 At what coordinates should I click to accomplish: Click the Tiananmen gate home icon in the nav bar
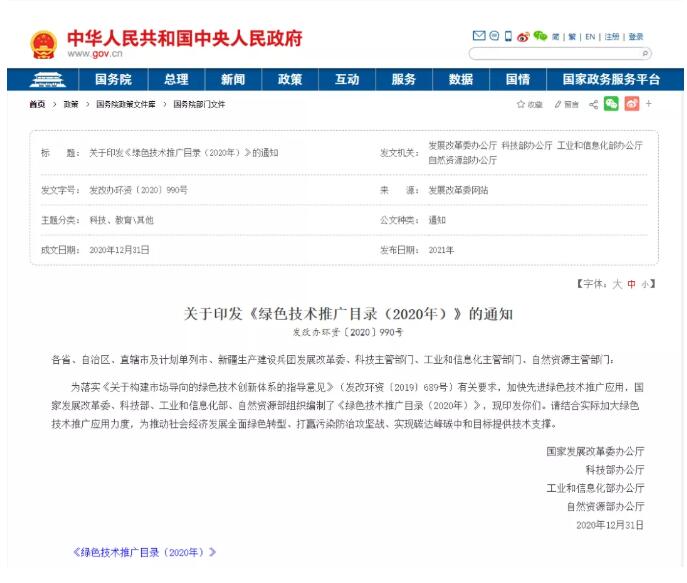(x=47, y=79)
